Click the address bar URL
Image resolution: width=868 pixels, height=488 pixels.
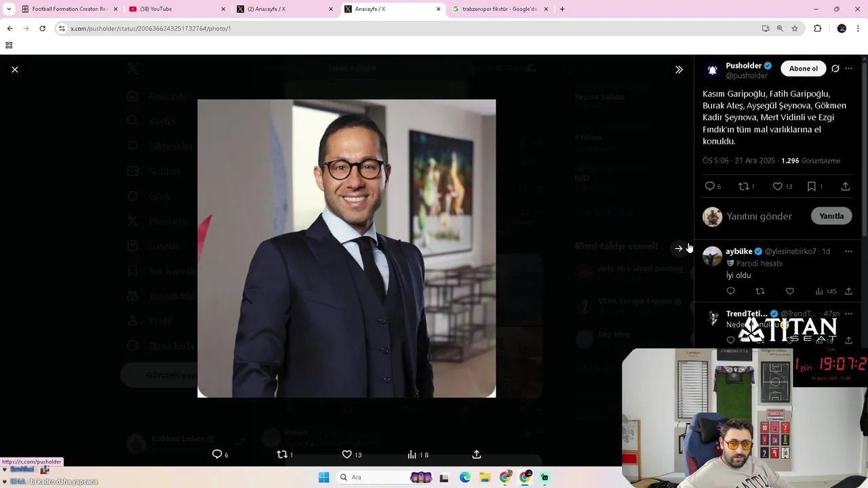point(151,28)
